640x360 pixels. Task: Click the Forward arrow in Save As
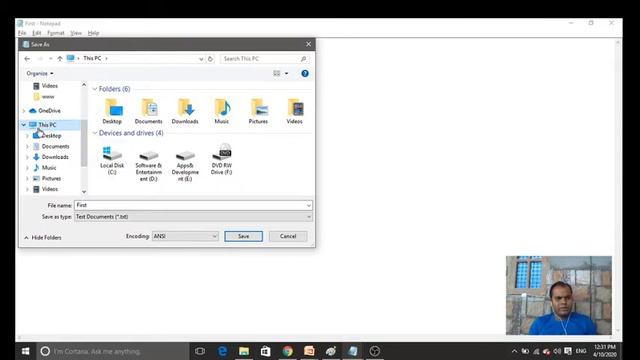point(40,59)
